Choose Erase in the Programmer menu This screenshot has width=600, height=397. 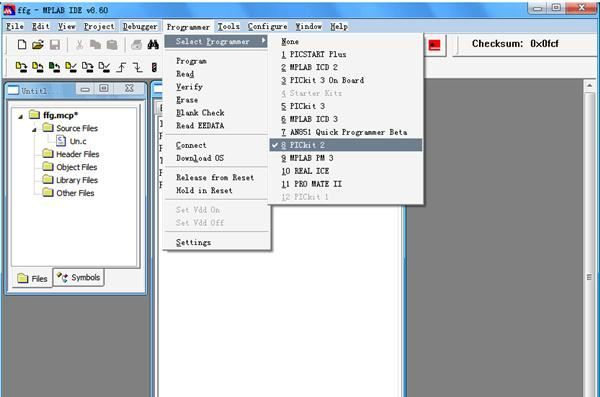[x=216, y=100]
